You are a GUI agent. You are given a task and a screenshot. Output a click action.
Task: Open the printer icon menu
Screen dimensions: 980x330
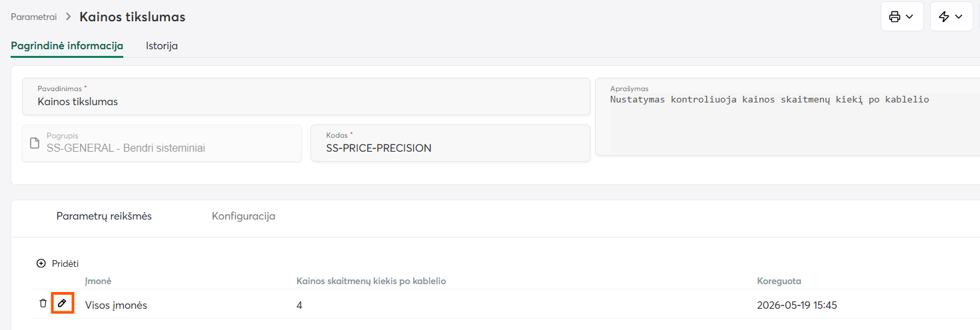902,17
